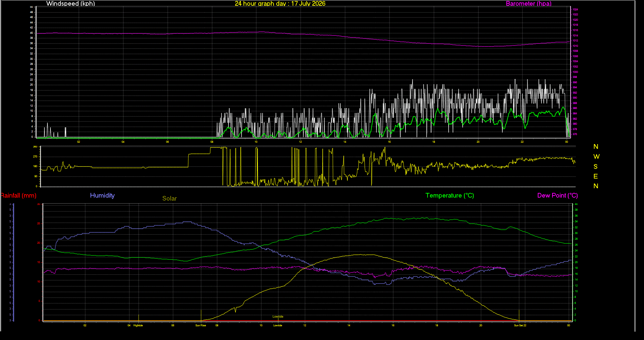Click the 40 value on windspeed axis
Viewport: 644px width, 340px height.
(31, 33)
